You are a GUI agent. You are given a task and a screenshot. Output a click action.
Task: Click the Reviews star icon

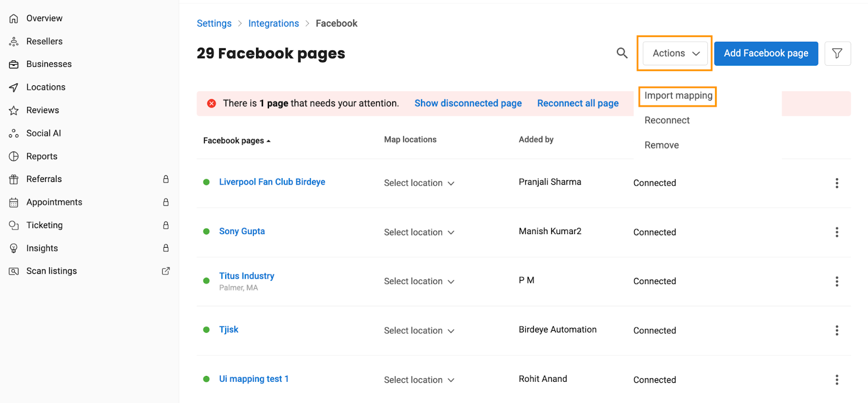click(14, 110)
